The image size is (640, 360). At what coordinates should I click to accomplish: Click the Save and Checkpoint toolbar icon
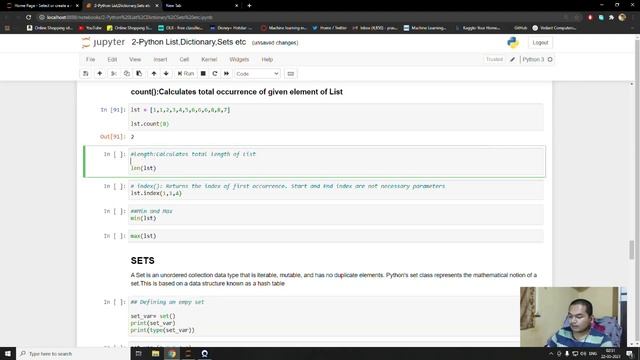(x=86, y=73)
